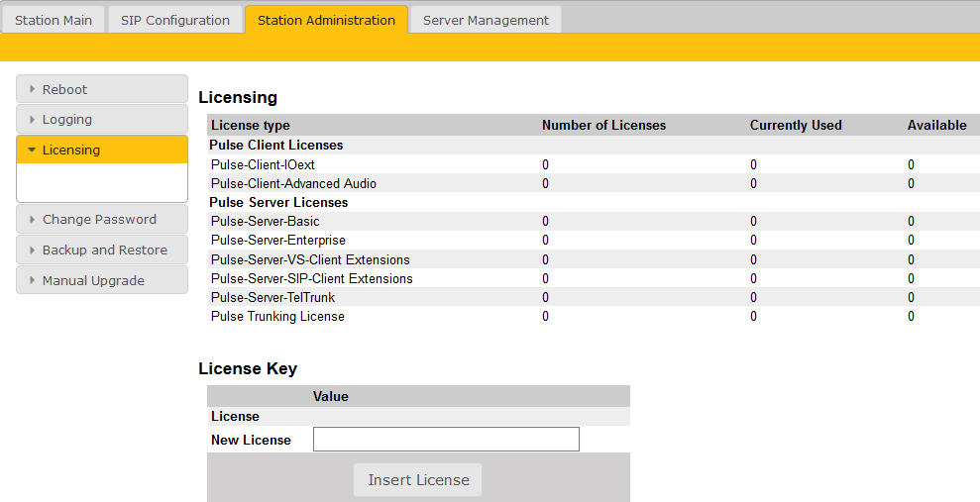980x502 pixels.
Task: Click the Currently Used column header
Action: click(796, 126)
